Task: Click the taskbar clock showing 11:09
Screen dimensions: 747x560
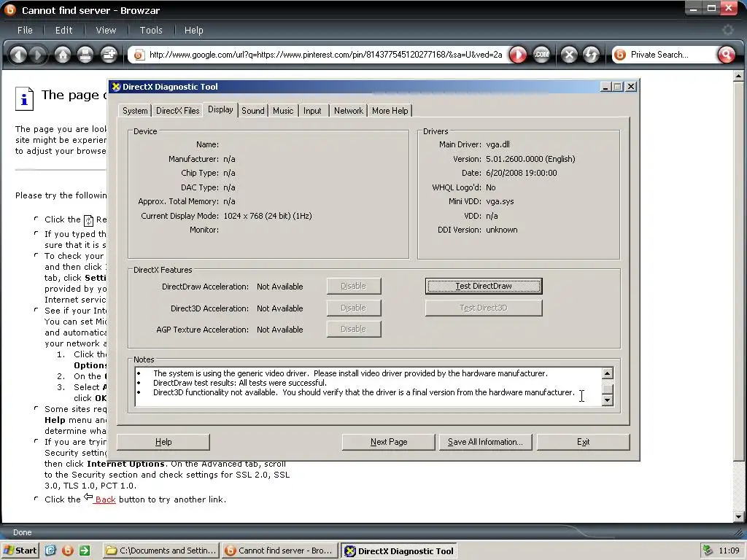Action: click(729, 551)
